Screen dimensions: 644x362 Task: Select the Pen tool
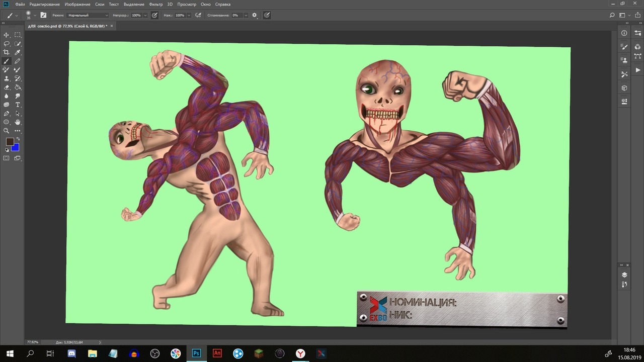tap(7, 114)
